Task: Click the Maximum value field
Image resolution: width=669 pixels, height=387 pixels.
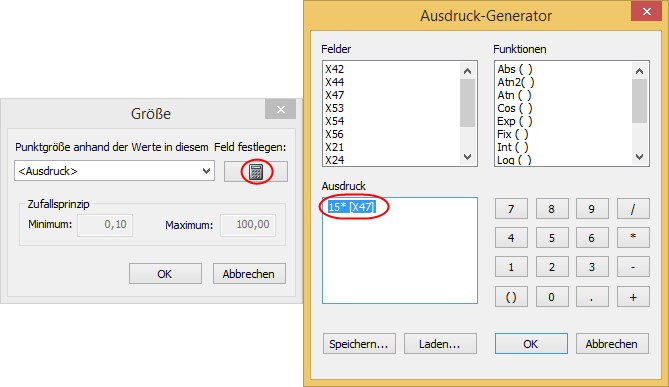Action: (248, 225)
